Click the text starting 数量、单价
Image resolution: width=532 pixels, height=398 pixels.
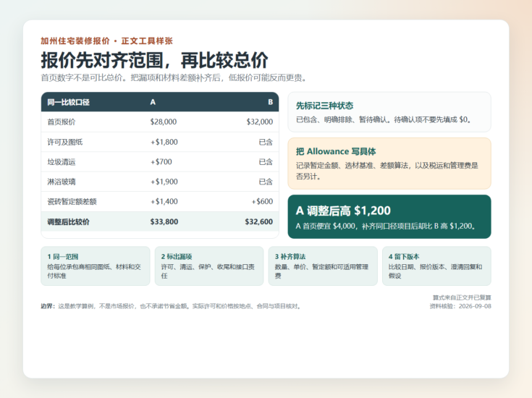(x=321, y=271)
